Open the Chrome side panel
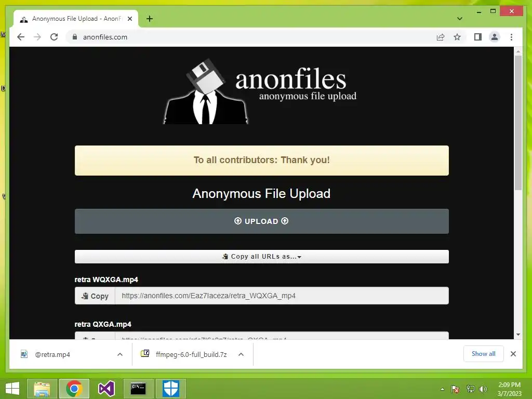This screenshot has height=399, width=532. [x=478, y=37]
